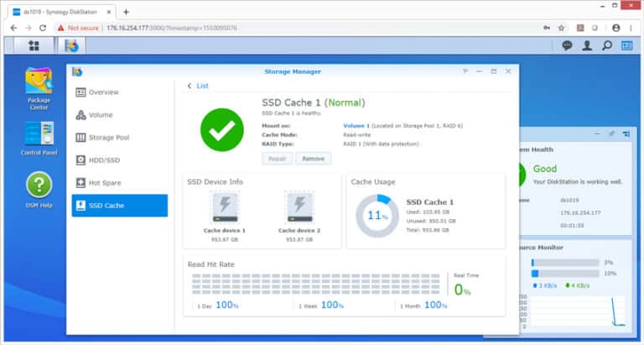Click the Total cache size text

coord(428,230)
